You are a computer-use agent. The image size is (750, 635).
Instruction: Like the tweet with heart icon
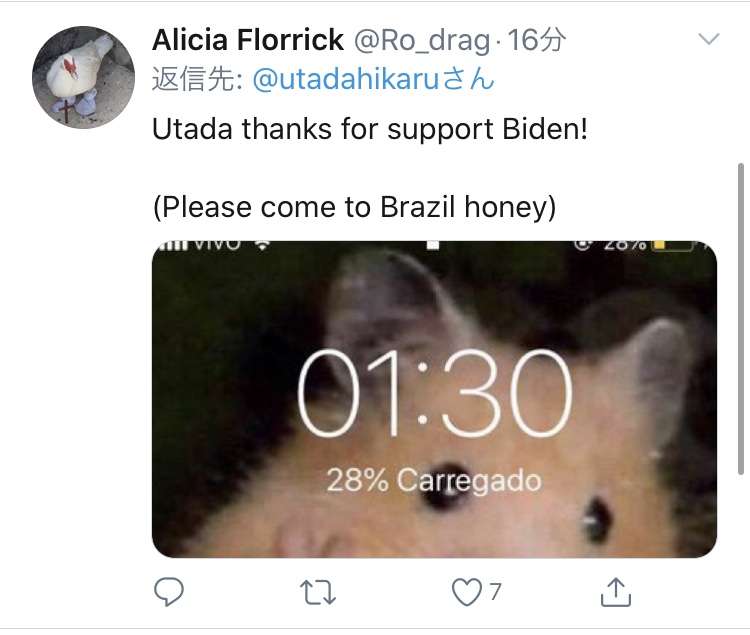coord(466,592)
